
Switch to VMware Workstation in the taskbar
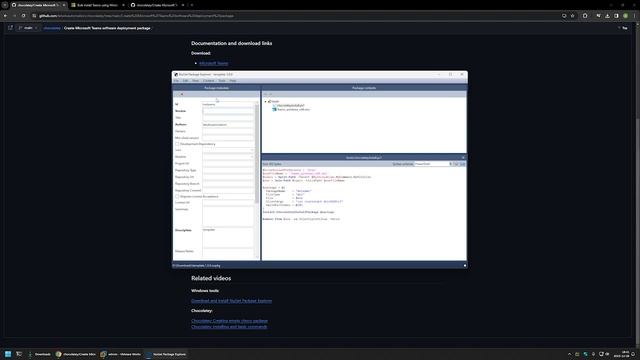(x=121, y=354)
